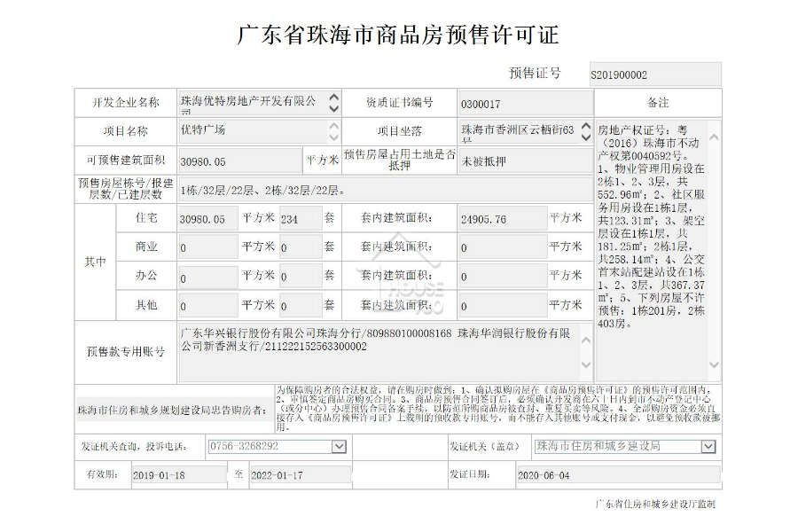The height and width of the screenshot is (532, 798).
Task: Click the 其他 area field
Action: 207,305
